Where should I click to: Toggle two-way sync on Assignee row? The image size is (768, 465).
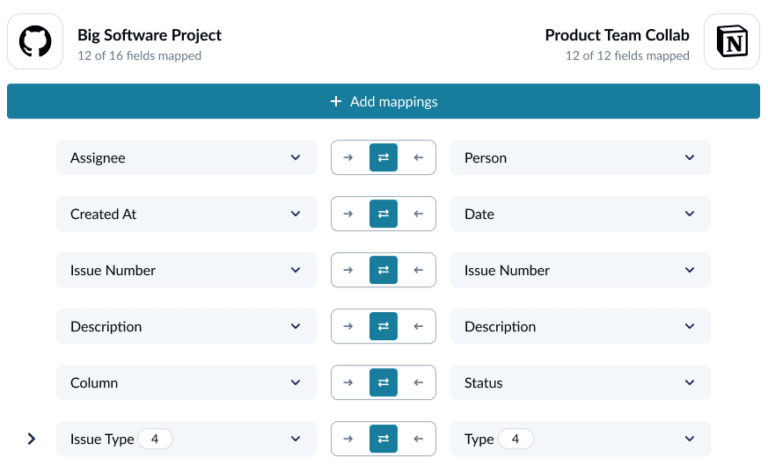pyautogui.click(x=383, y=158)
